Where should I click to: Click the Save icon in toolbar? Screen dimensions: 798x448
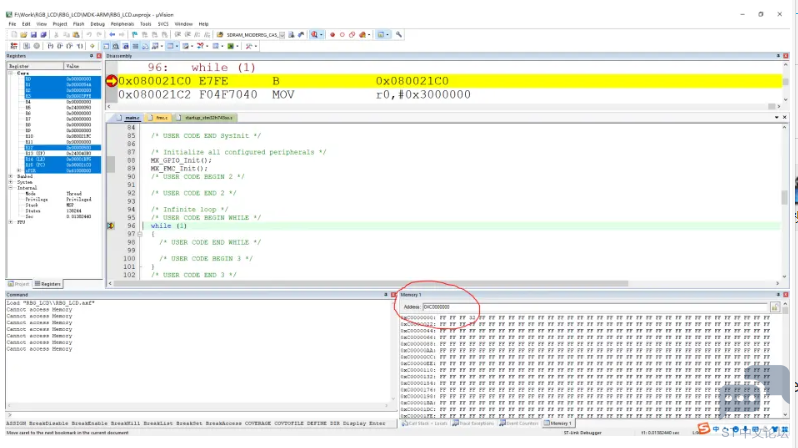coord(34,35)
